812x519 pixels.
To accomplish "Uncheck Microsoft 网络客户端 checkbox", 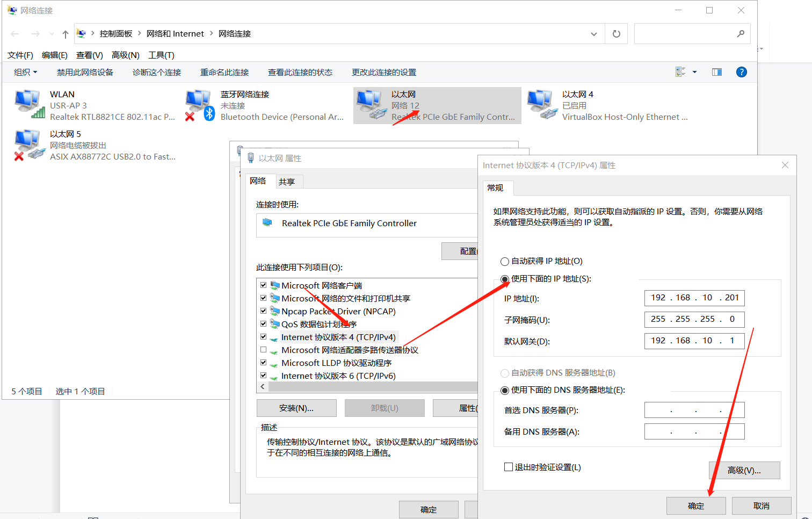I will tap(264, 285).
